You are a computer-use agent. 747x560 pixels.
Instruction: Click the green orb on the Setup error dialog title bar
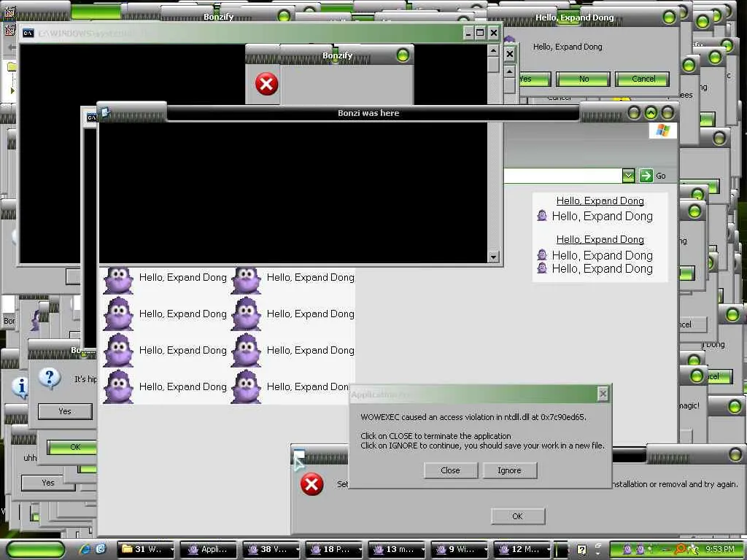point(735,455)
